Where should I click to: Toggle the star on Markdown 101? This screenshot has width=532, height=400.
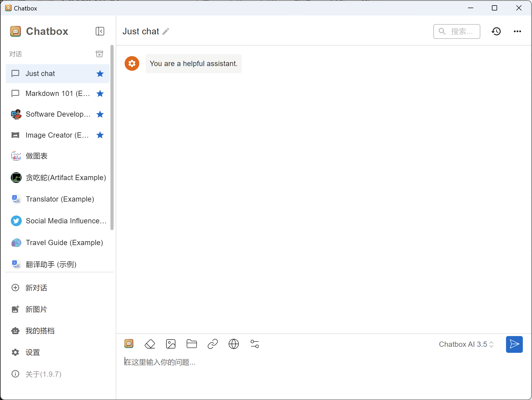click(100, 94)
